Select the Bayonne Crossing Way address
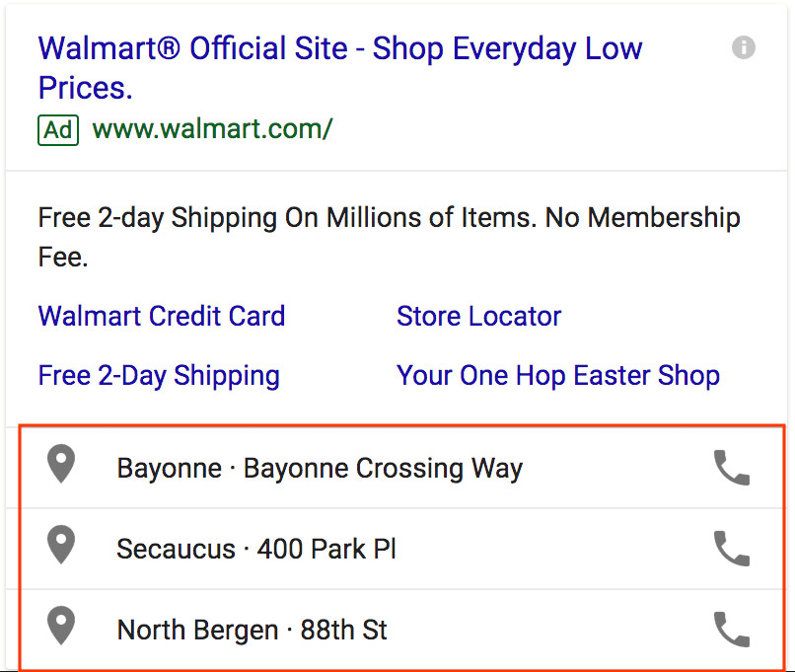795x672 pixels. pyautogui.click(x=320, y=468)
